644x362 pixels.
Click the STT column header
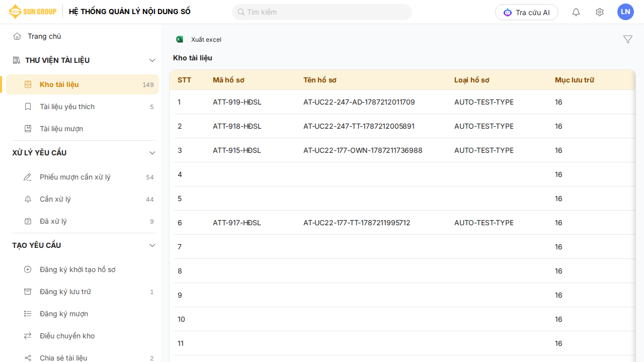point(185,80)
